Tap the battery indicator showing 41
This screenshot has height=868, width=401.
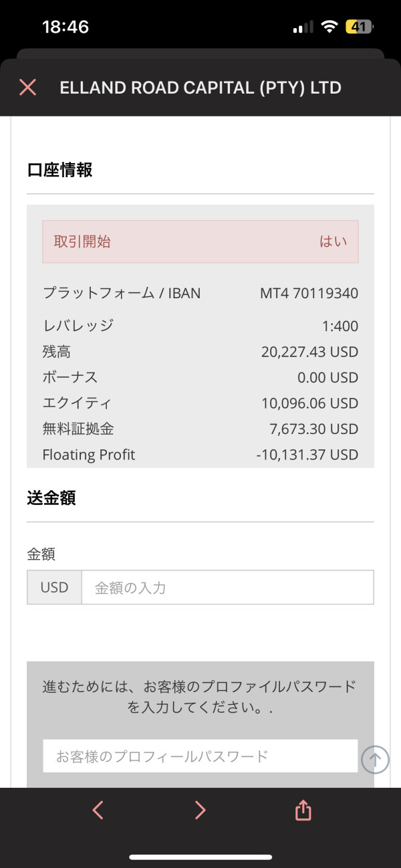[360, 27]
